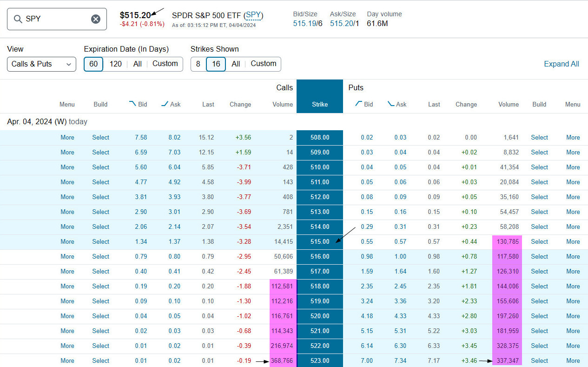This screenshot has height=367, width=588.
Task: Collapse the Apr. 04, 2024 expiration row
Action: coord(47,122)
